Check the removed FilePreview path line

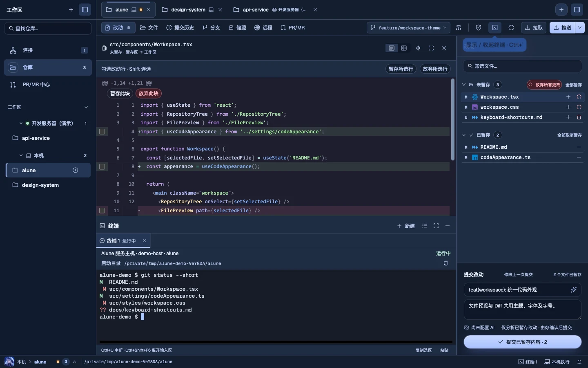[102, 211]
